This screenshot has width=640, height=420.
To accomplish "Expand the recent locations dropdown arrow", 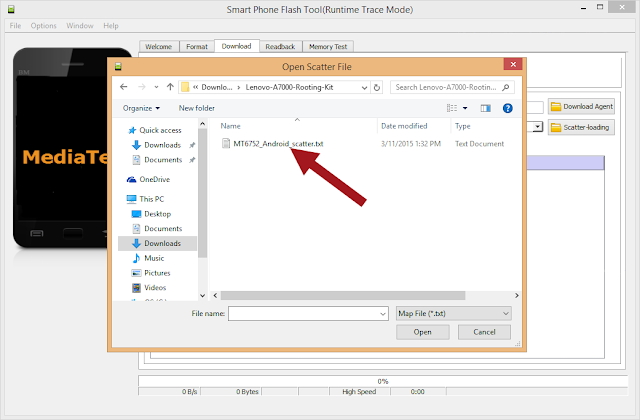I will click(x=156, y=87).
